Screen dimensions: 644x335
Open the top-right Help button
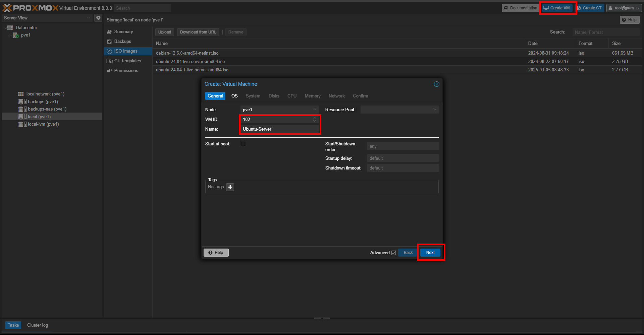[629, 20]
